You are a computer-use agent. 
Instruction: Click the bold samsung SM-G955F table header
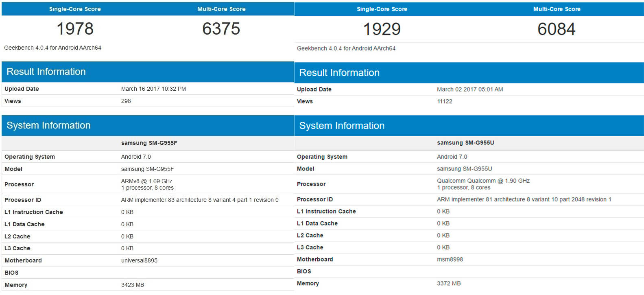pos(149,143)
